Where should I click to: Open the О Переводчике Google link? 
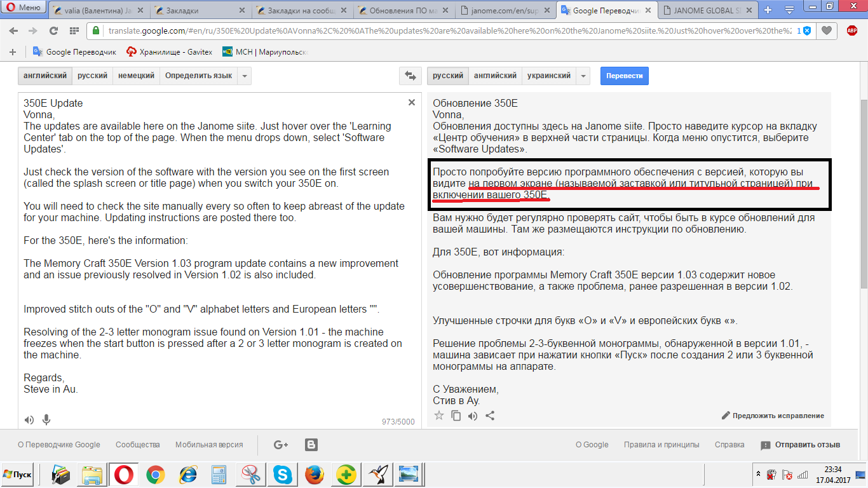59,445
